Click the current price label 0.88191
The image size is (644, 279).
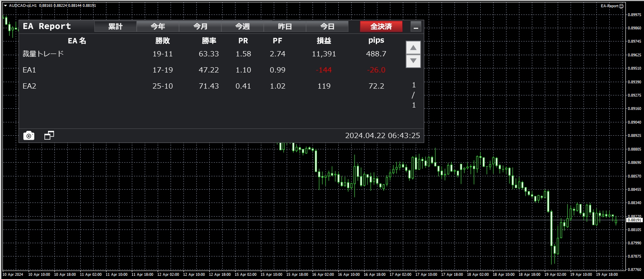pyautogui.click(x=634, y=220)
